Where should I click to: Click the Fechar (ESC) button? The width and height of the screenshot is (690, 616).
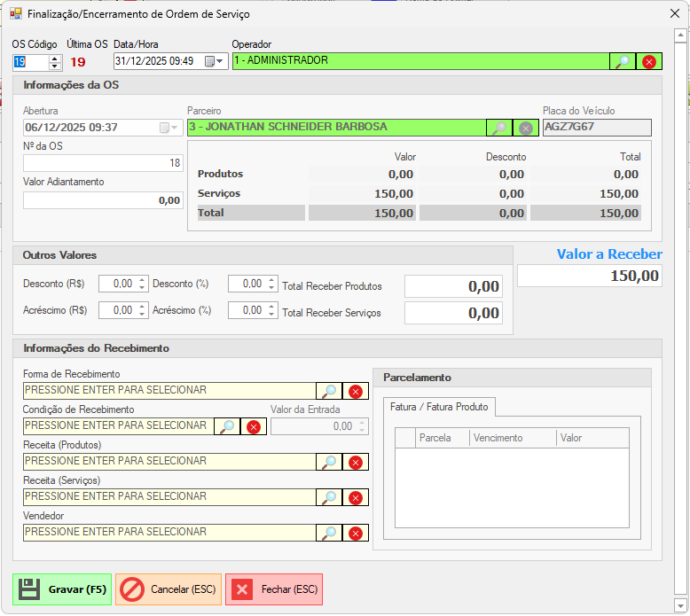[x=273, y=589]
